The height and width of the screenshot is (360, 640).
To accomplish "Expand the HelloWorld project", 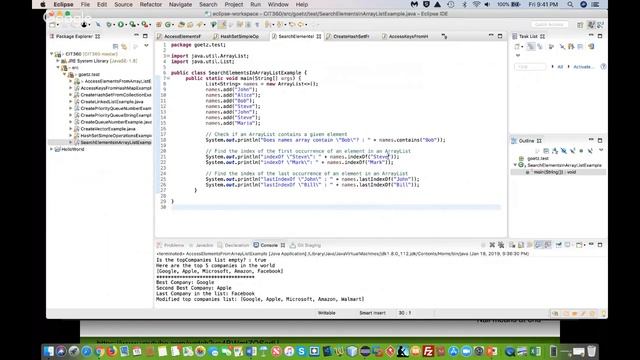I will 52,149.
